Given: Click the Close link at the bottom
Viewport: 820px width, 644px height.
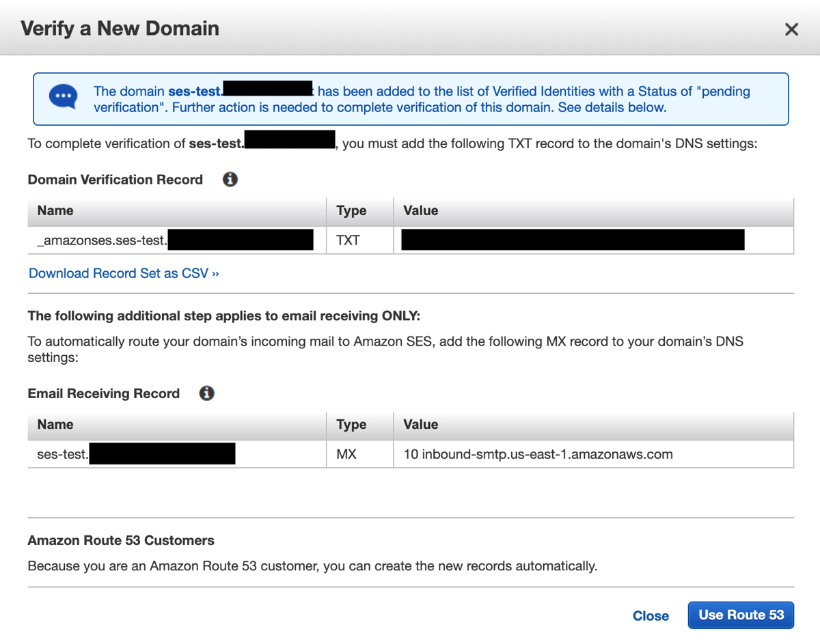Looking at the screenshot, I should (x=650, y=615).
